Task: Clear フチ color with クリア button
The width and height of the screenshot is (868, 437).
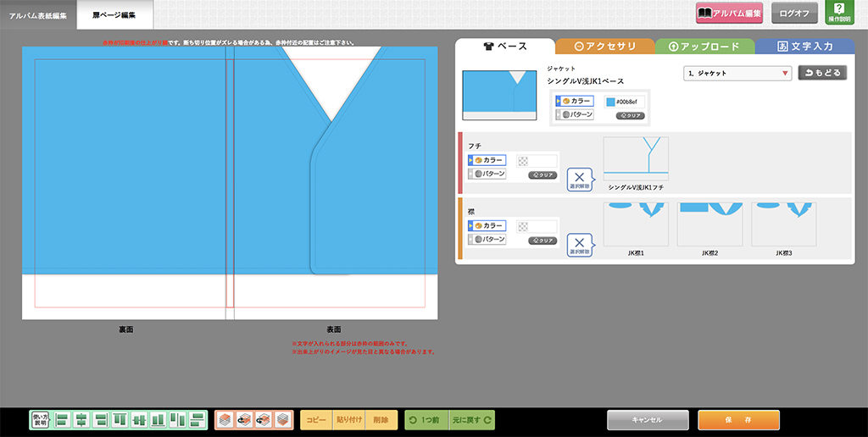Action: [542, 174]
